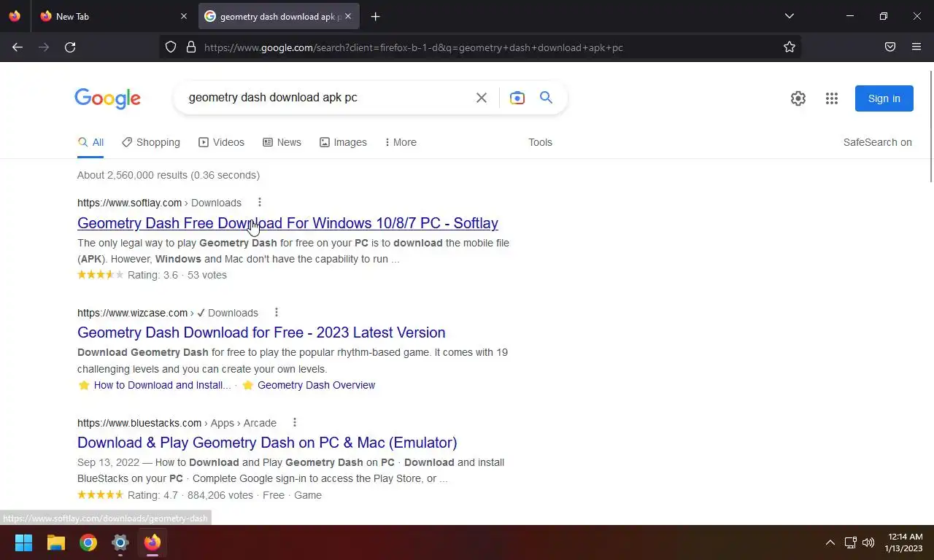
Task: Bookmark this page with star icon
Action: pyautogui.click(x=790, y=47)
